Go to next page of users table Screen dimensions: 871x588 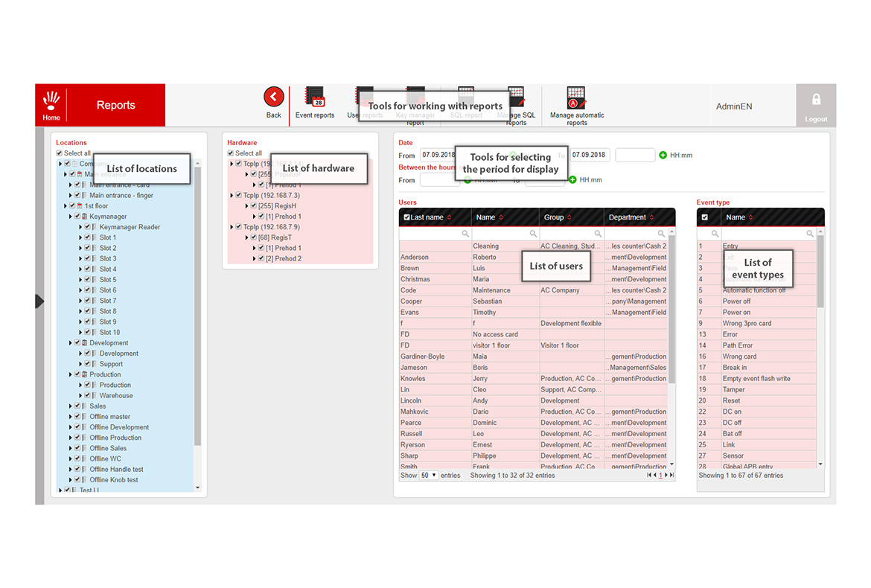[666, 476]
